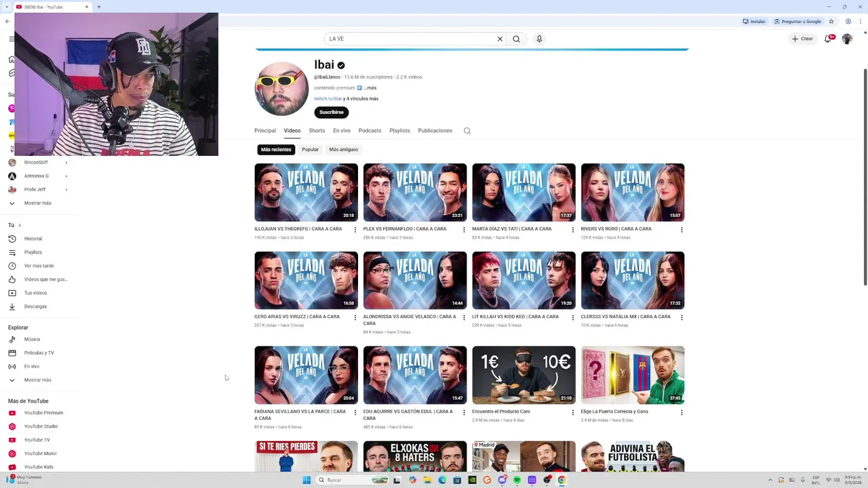The image size is (868, 488).
Task: Open options menu for PLEX VS FERNANFLOO video
Action: 464,230
